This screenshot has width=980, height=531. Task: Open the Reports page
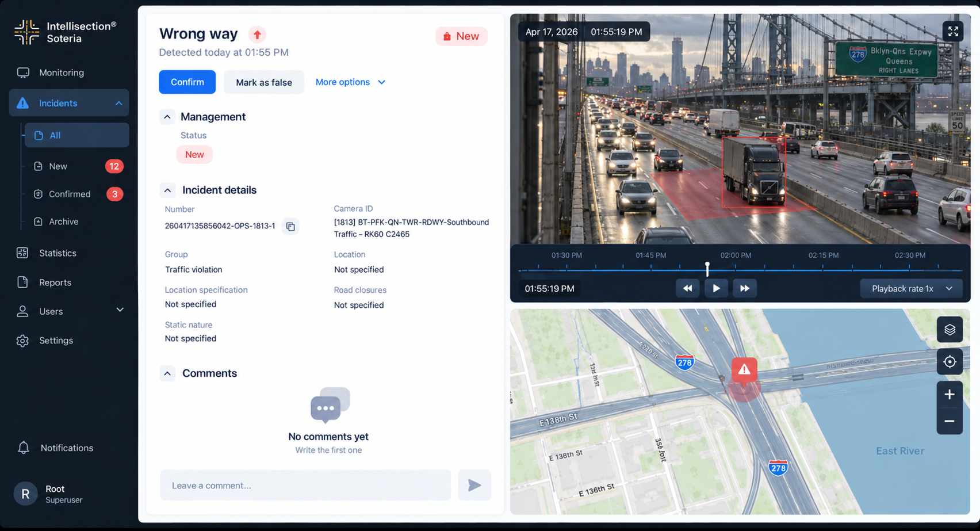(44, 282)
